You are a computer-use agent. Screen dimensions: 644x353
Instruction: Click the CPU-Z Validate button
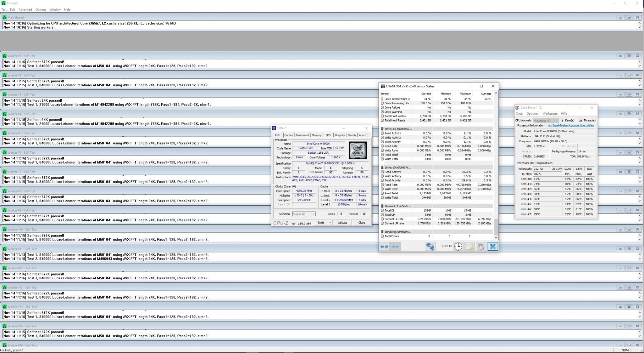[342, 223]
